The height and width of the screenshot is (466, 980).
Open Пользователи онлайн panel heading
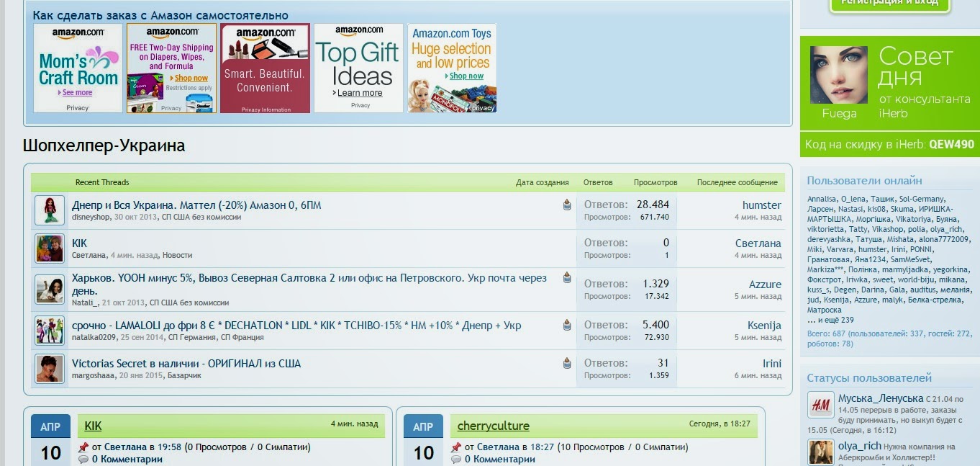(x=864, y=181)
